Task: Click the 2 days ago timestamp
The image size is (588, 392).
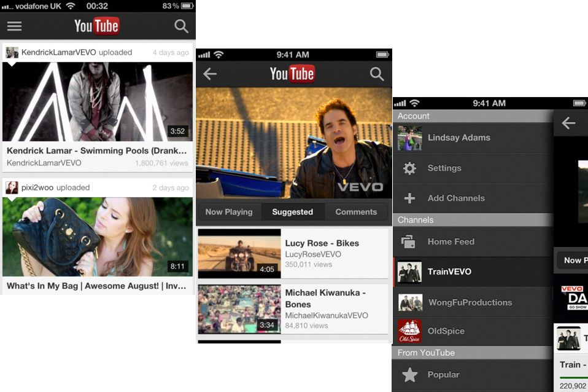Action: [x=171, y=188]
